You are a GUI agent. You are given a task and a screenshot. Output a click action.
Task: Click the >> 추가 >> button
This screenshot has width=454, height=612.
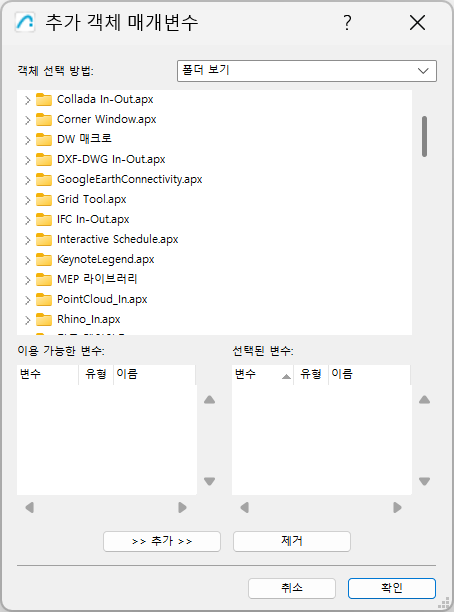[x=162, y=541]
